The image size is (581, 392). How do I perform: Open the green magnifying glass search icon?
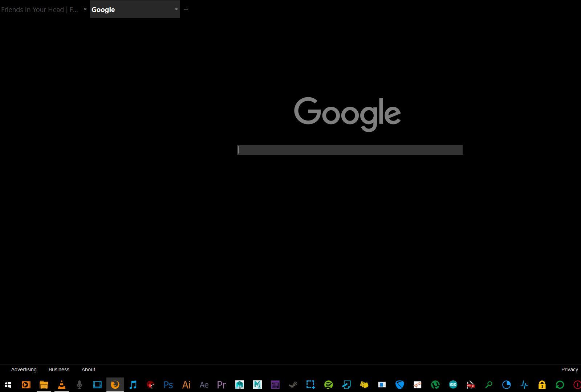488,385
